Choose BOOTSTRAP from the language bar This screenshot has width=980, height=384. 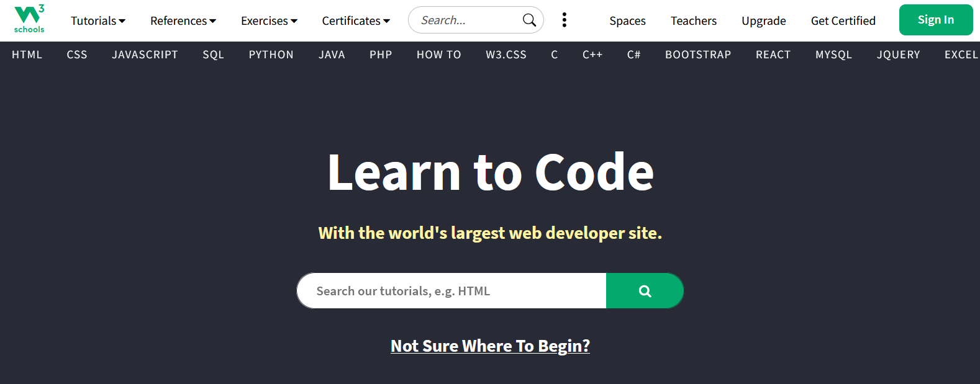(697, 55)
